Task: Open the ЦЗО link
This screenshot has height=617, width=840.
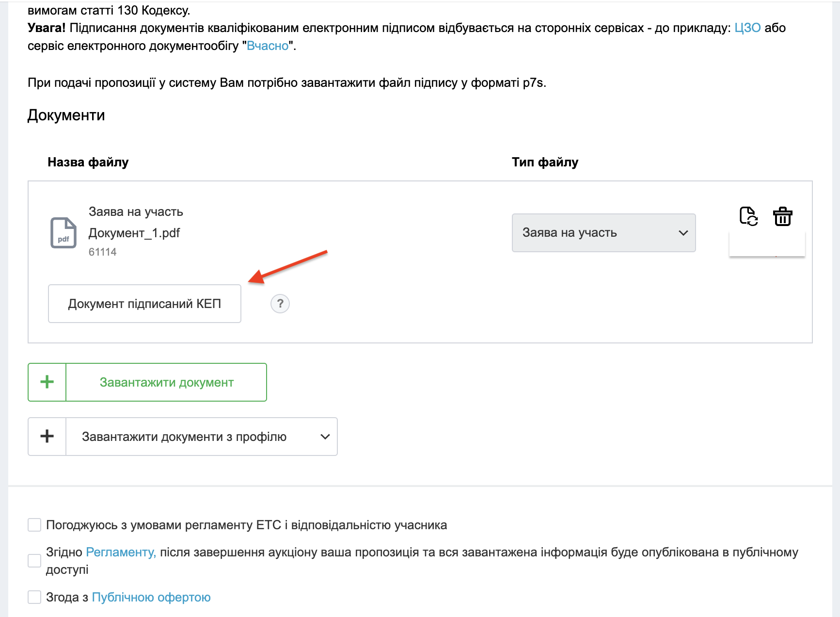Action: point(747,28)
